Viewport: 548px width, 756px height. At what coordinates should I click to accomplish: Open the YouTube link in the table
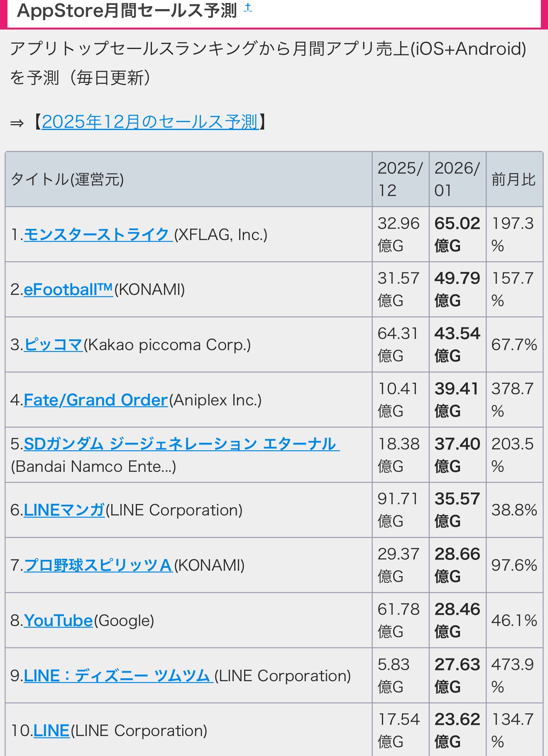(58, 621)
